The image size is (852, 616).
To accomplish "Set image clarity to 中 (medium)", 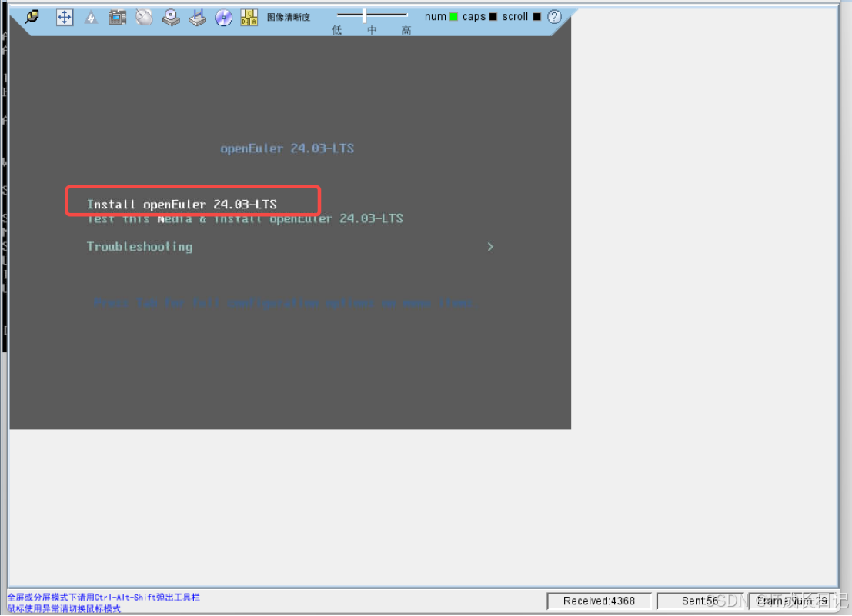I will pyautogui.click(x=372, y=31).
